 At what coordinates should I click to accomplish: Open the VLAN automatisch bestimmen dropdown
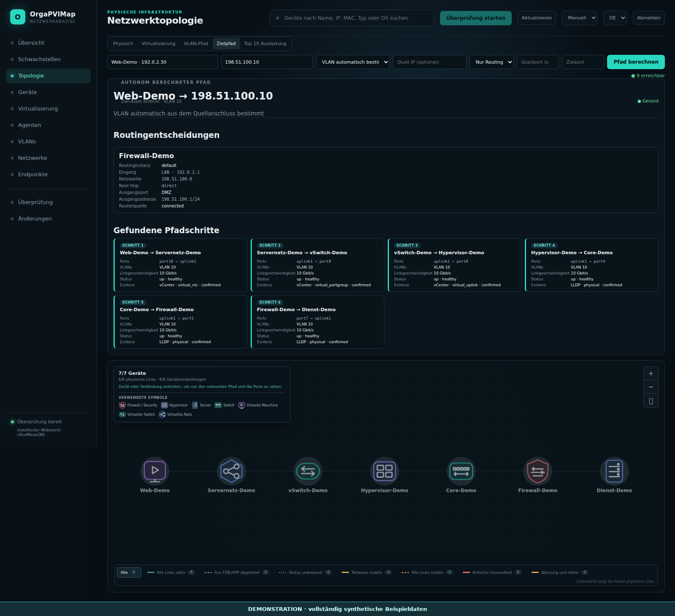[353, 62]
